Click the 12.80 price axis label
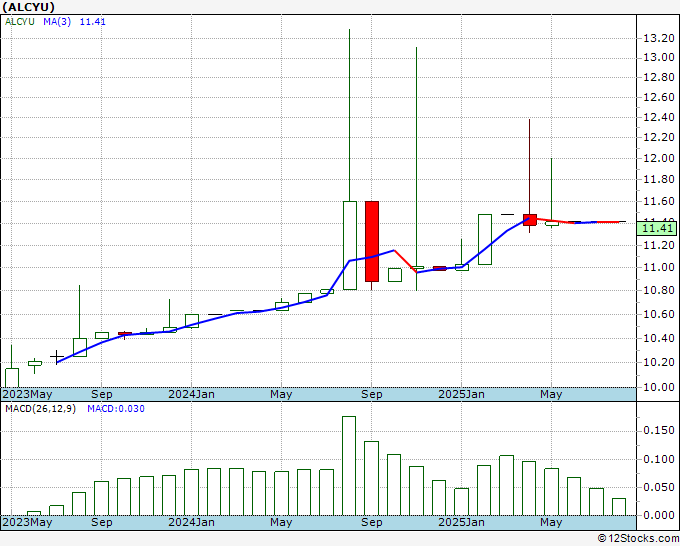This screenshot has width=680, height=546. click(x=658, y=78)
